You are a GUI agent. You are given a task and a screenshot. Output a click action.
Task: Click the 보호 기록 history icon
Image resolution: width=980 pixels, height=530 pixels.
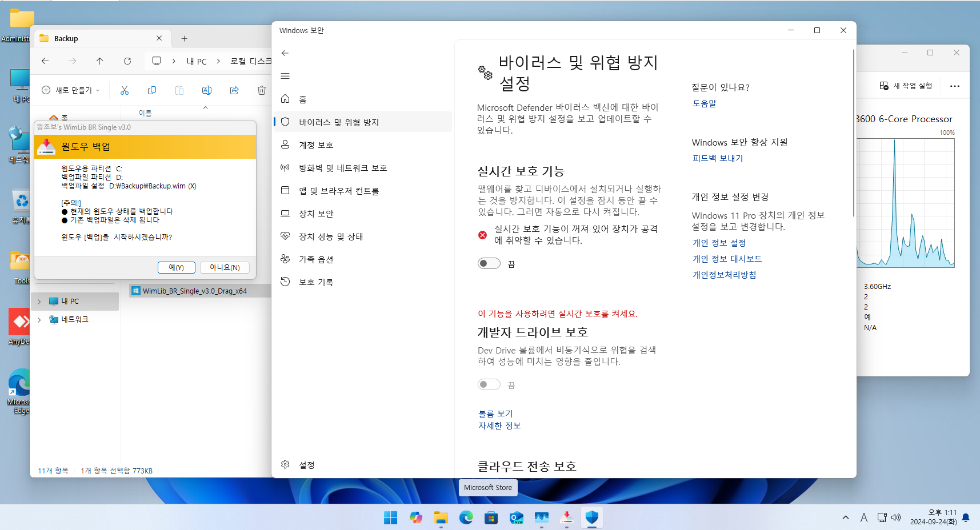click(285, 282)
